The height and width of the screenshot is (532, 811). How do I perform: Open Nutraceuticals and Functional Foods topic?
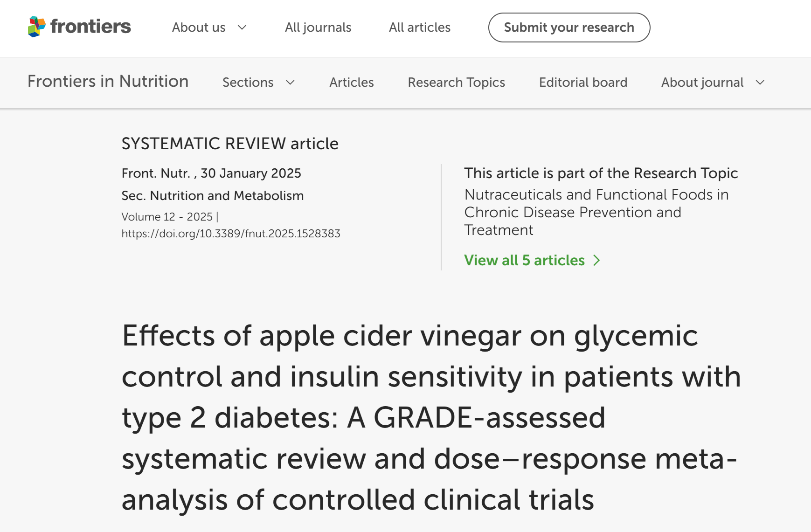[596, 212]
